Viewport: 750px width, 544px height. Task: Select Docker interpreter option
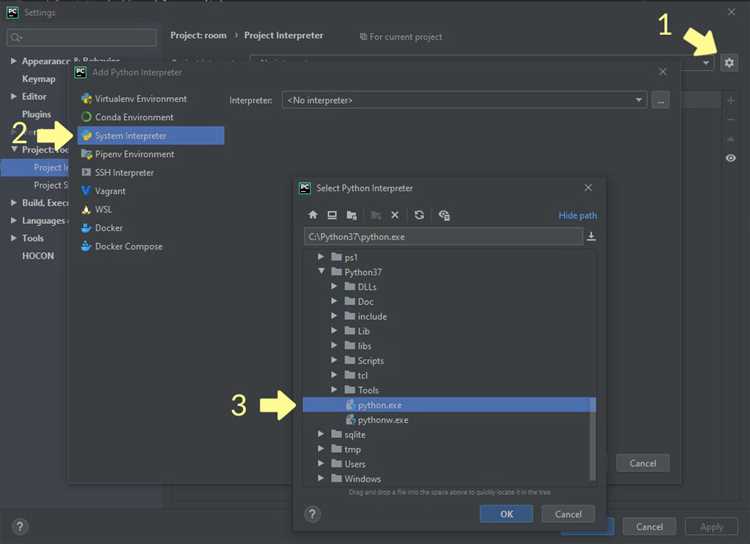click(x=151, y=228)
